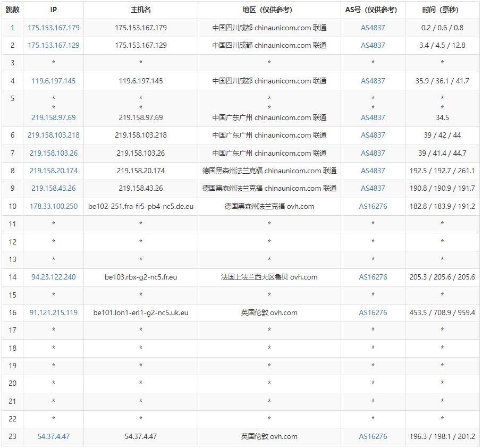Click AS4837 link in hop 9 row
The image size is (482, 448).
click(373, 188)
